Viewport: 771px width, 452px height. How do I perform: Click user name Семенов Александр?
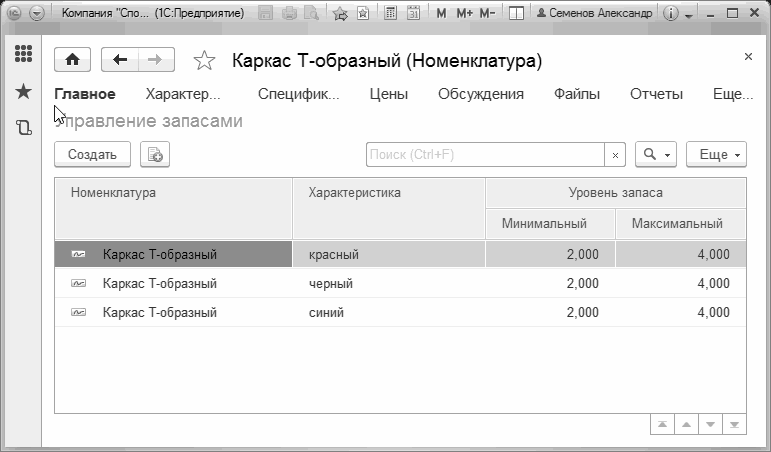click(x=594, y=13)
